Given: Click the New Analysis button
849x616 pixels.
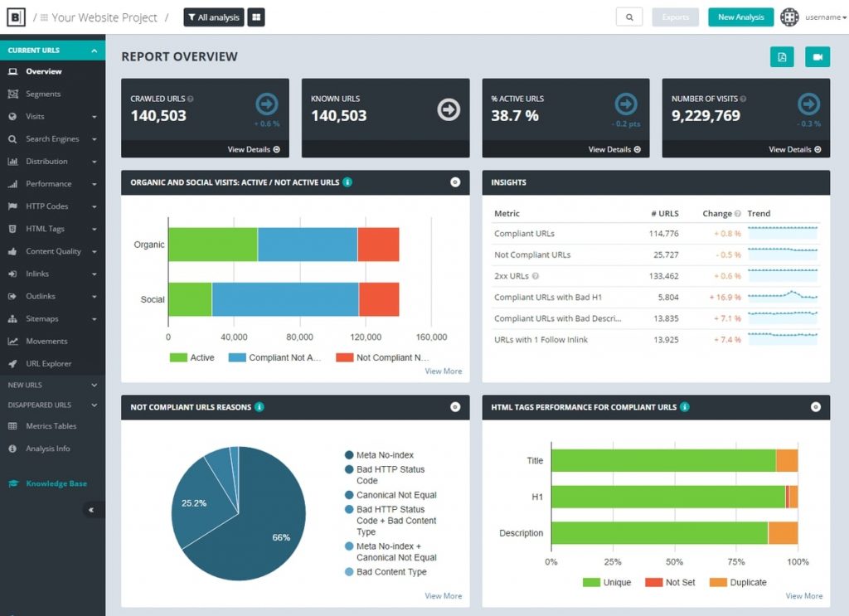Looking at the screenshot, I should (740, 17).
